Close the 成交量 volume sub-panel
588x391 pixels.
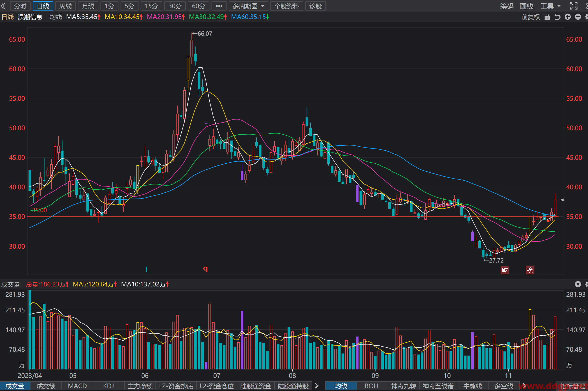578,284
